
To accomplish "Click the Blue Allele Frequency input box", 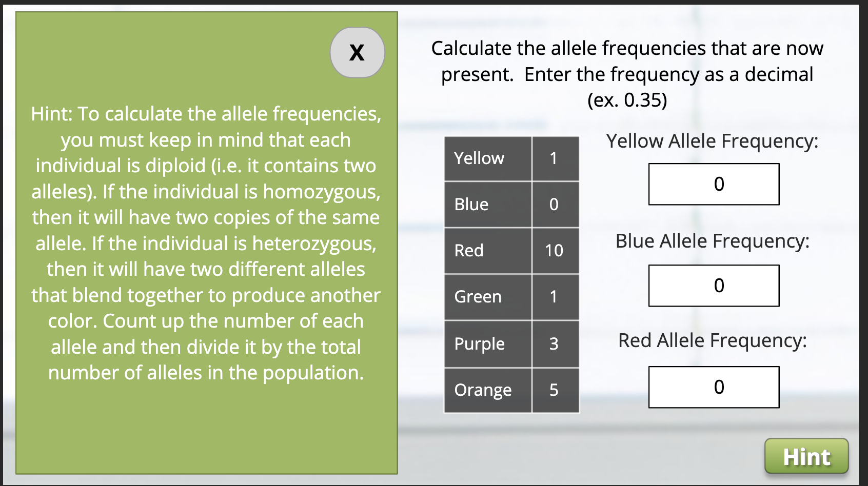I will 714,285.
